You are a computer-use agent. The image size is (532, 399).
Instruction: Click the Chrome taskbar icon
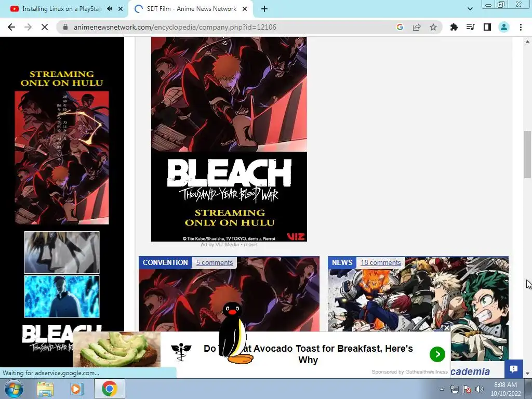[x=109, y=389]
